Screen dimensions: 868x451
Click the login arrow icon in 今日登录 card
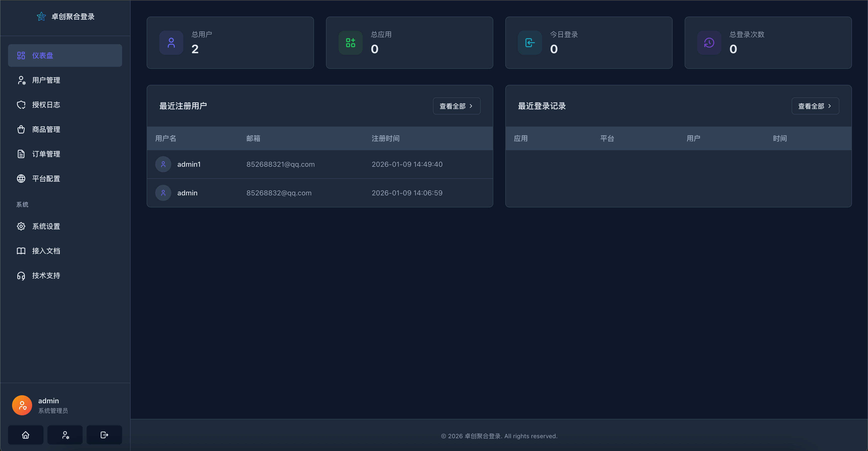tap(530, 43)
